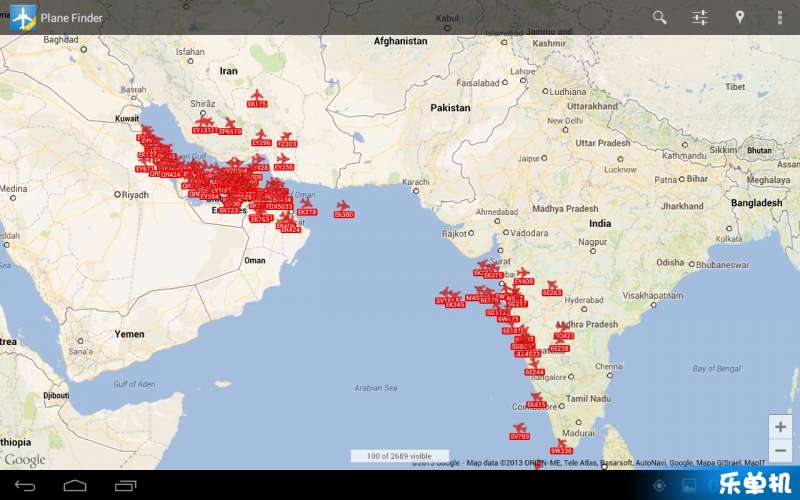Tap the Android home button
Image resolution: width=800 pixels, height=500 pixels.
tap(75, 486)
